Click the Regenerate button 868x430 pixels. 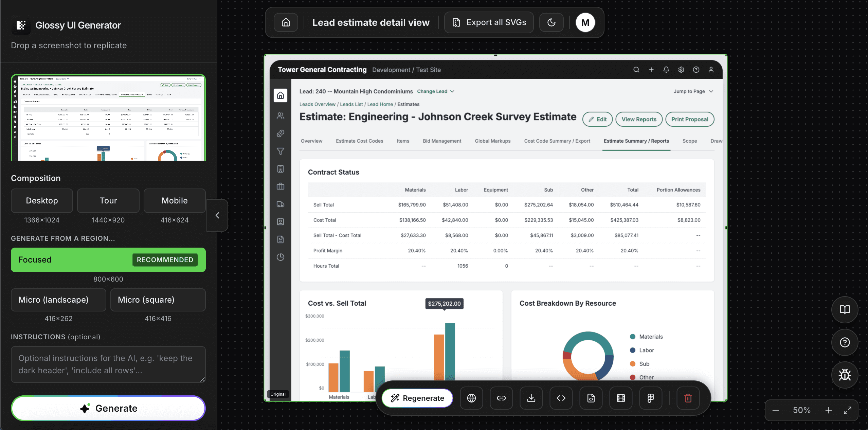pos(417,398)
